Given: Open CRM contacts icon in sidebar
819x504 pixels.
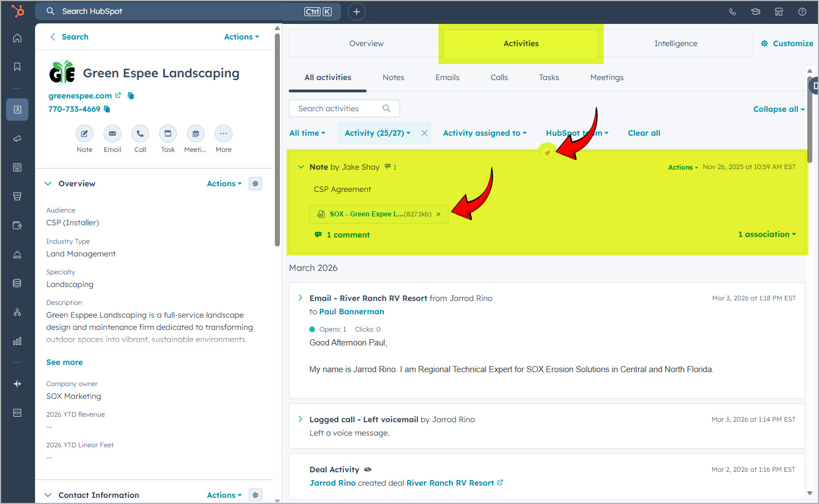Looking at the screenshot, I should pyautogui.click(x=17, y=110).
